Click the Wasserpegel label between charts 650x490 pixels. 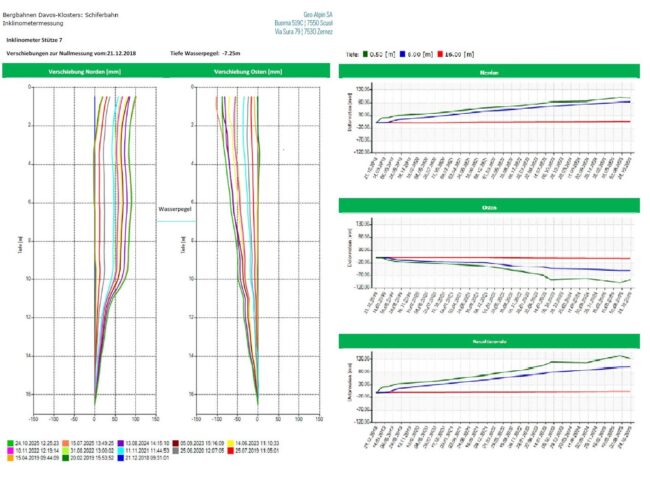[x=174, y=210]
